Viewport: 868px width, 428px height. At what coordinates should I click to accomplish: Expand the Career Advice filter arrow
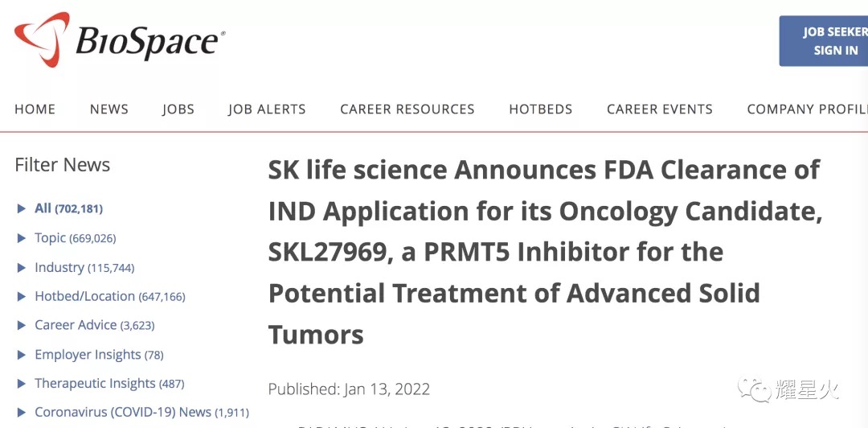pyautogui.click(x=22, y=325)
